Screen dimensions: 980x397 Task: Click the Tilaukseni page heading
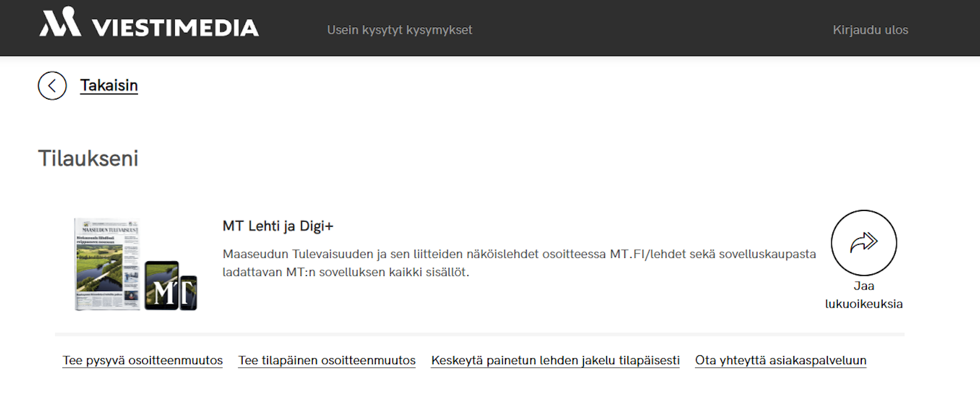pyautogui.click(x=88, y=158)
